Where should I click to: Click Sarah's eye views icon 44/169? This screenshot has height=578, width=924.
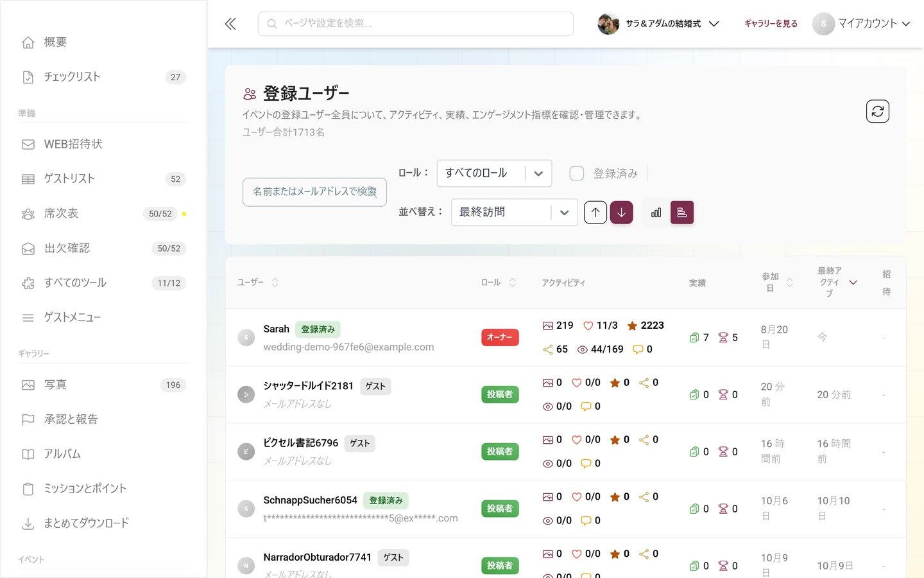click(x=583, y=350)
